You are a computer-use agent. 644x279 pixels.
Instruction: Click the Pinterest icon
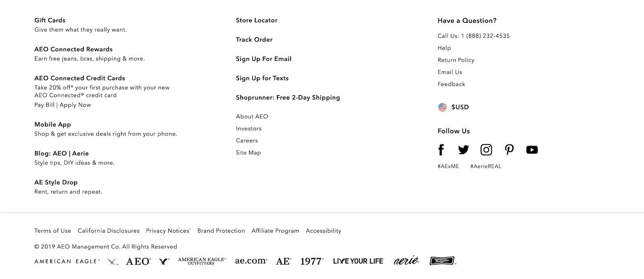point(509,150)
